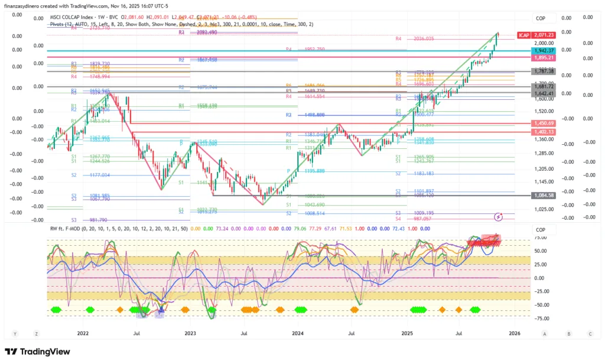The width and height of the screenshot is (605, 364).
Task: Click the 2024 label on time axis
Action: [x=297, y=333]
